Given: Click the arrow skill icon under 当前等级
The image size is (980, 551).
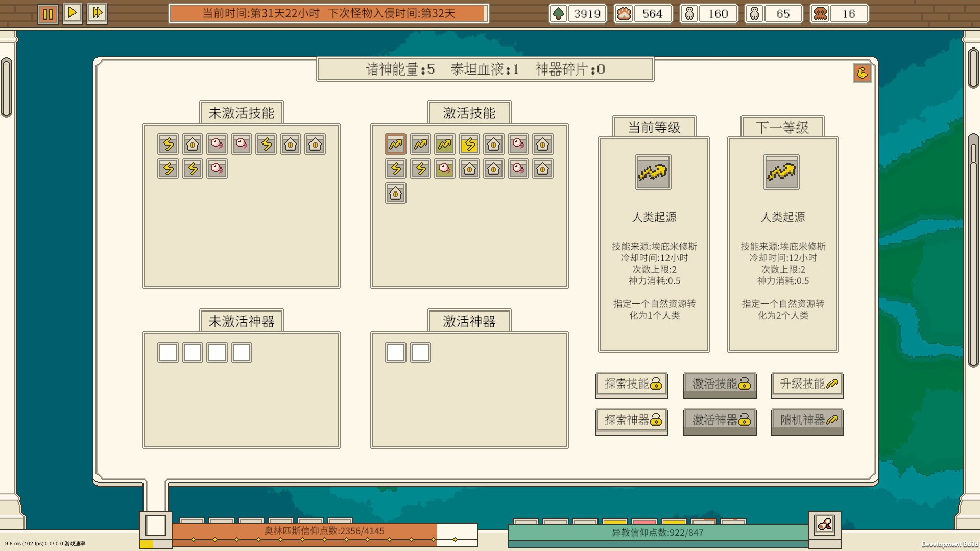Looking at the screenshot, I should [653, 173].
